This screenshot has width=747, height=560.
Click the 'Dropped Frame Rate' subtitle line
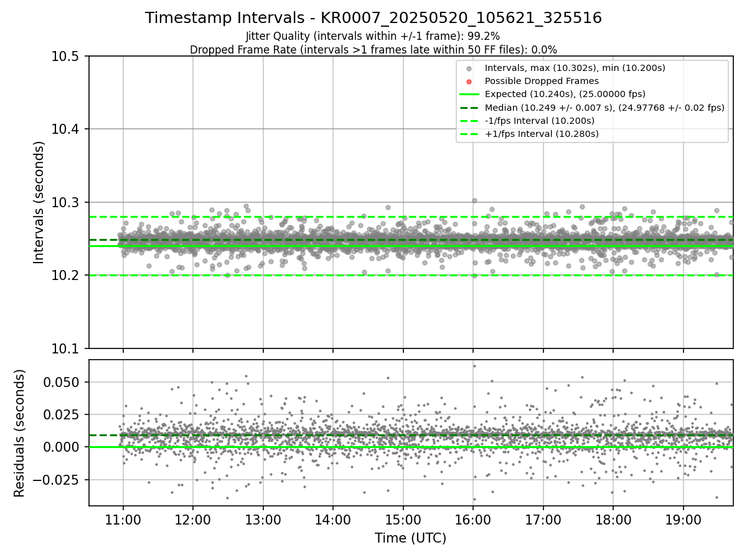374,50
